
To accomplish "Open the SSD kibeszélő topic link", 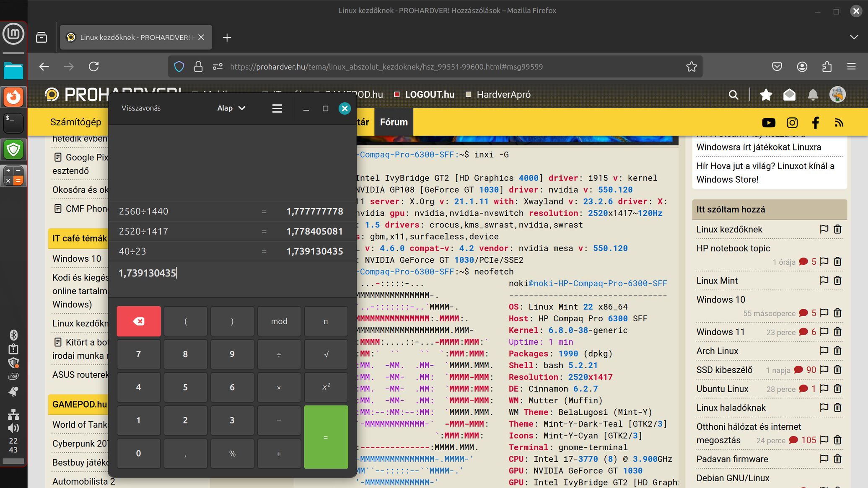I will tap(724, 370).
